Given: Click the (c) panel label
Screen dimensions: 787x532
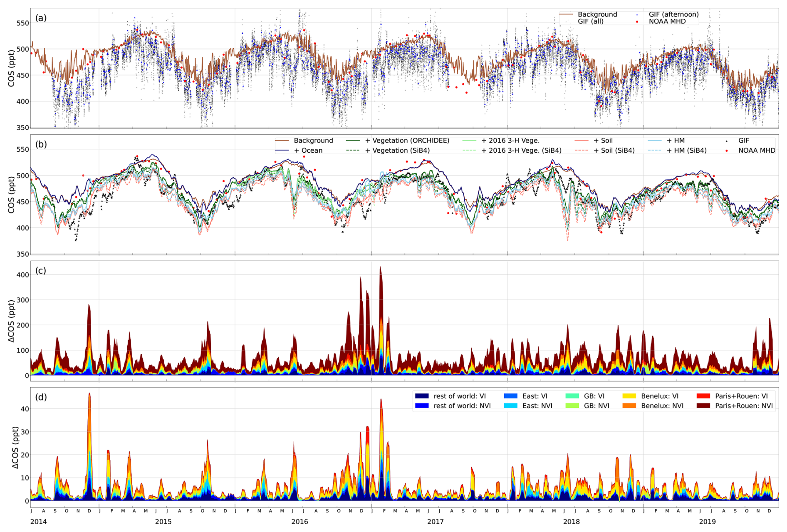Looking at the screenshot, I should 41,271.
